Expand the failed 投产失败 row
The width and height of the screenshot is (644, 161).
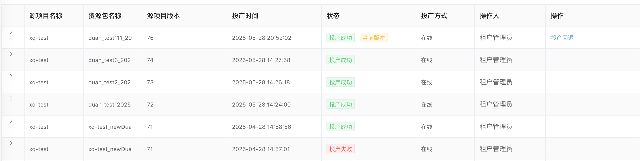click(11, 143)
